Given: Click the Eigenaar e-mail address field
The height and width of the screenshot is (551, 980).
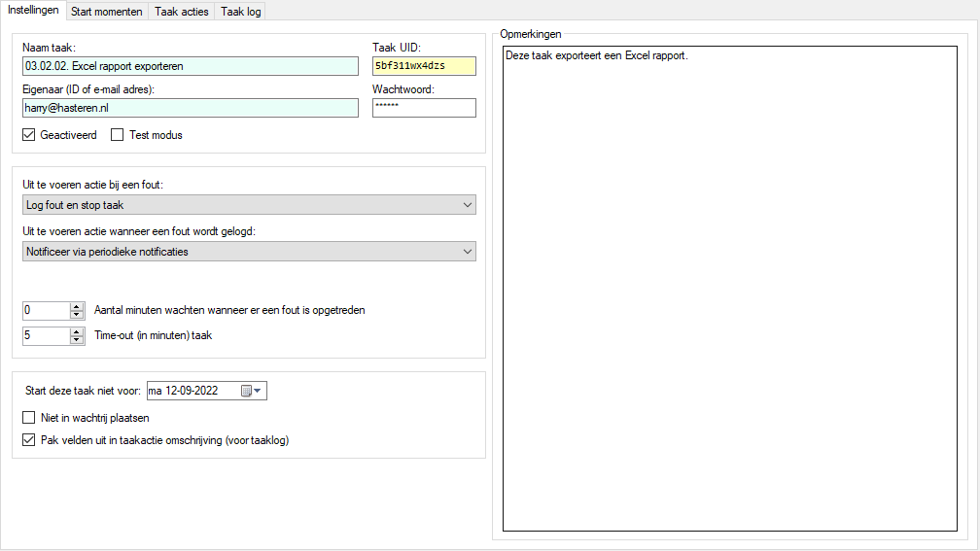Looking at the screenshot, I should [x=190, y=108].
